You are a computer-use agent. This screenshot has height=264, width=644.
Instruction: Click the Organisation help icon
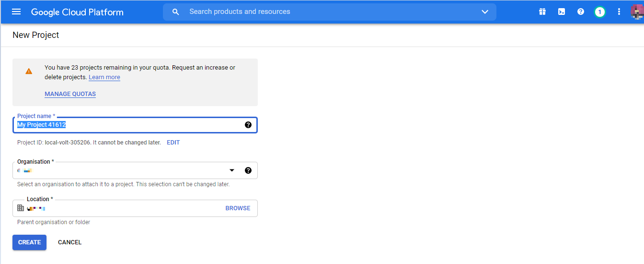248,170
